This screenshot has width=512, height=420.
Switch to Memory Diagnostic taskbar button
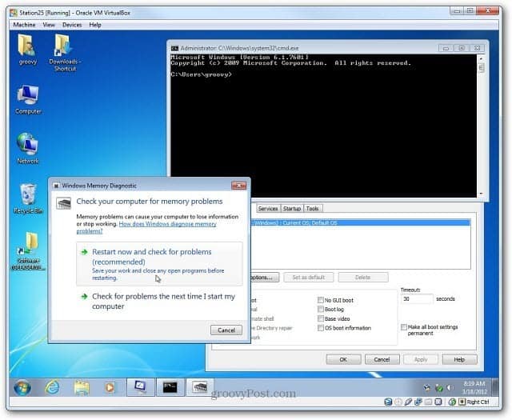coord(200,387)
